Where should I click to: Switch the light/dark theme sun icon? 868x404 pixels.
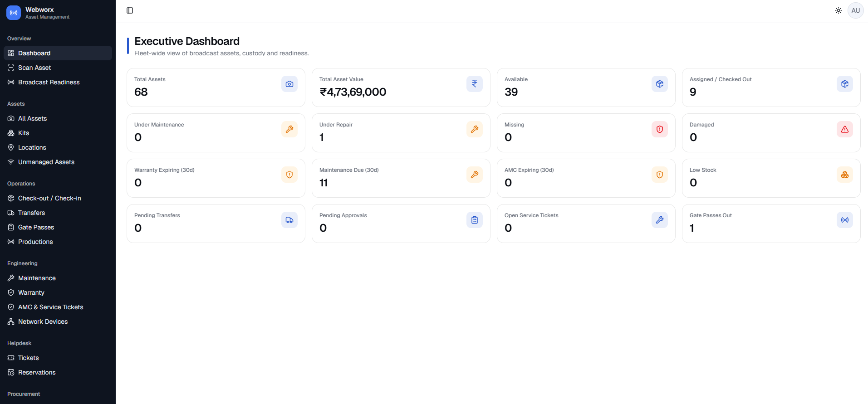tap(839, 10)
